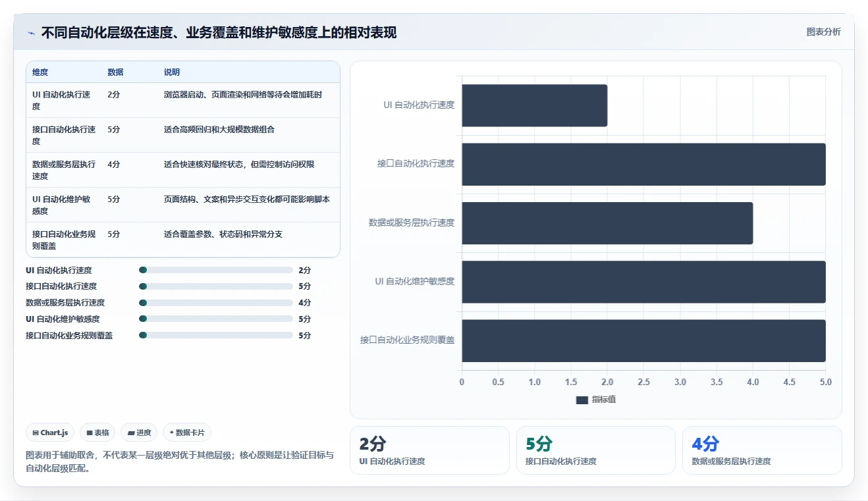Viewport: 868px width, 501px height.
Task: Click table cell 浏览器启动、页面渲染和网络等待会增加耗时
Action: pyautogui.click(x=243, y=95)
